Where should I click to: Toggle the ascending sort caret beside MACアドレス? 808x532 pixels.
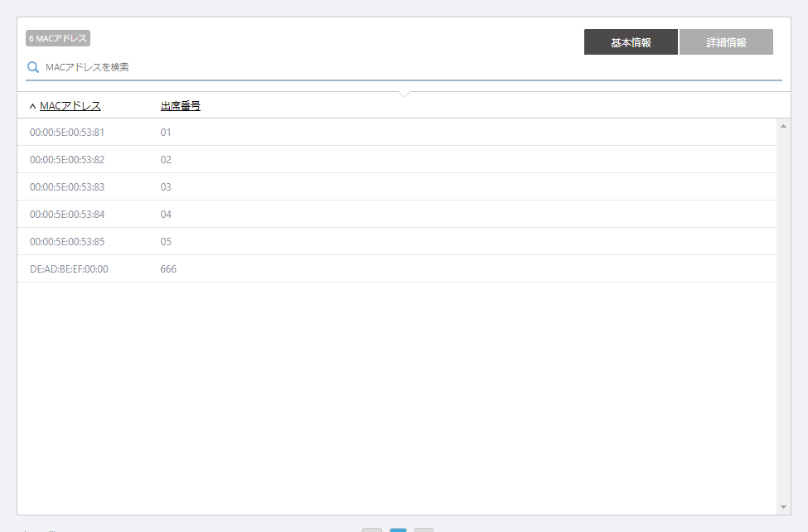pos(32,106)
